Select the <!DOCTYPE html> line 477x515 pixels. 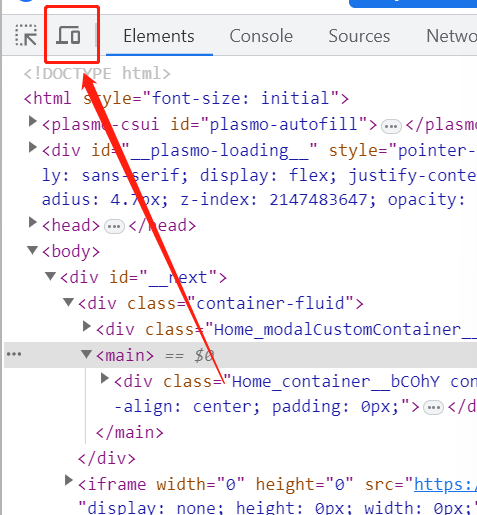click(x=97, y=74)
